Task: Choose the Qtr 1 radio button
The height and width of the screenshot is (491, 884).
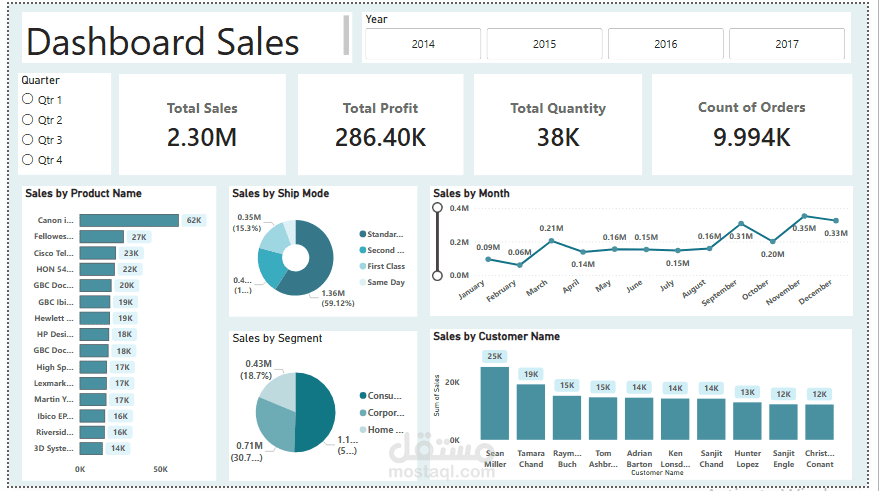Action: (28, 99)
